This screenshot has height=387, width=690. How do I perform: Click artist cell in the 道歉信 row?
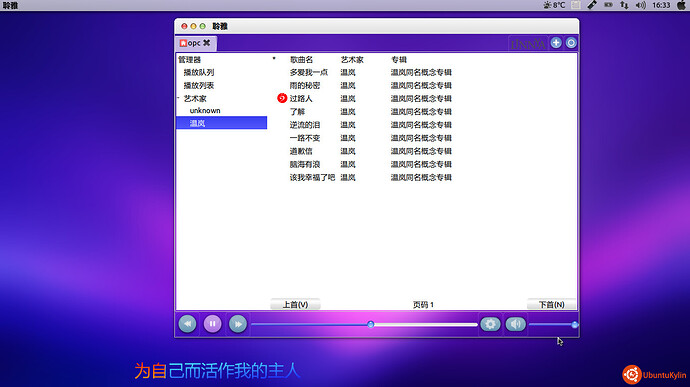click(348, 151)
